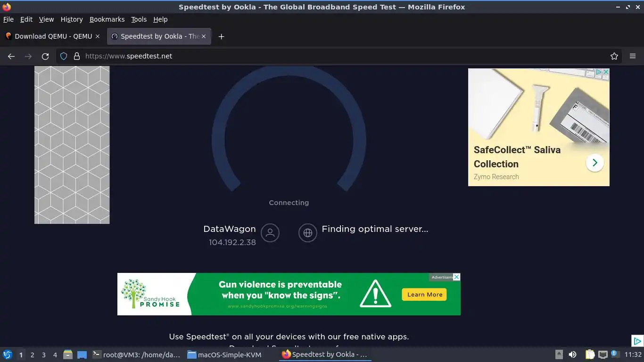Open a new tab with plus button
The image size is (644, 362).
[221, 36]
